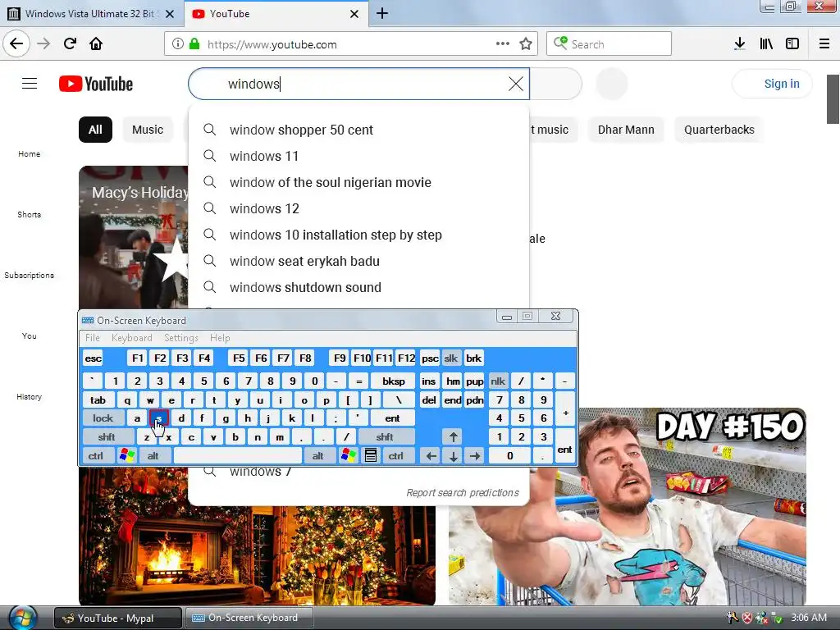Click the browser Back arrow button
The image size is (840, 630).
pos(16,44)
